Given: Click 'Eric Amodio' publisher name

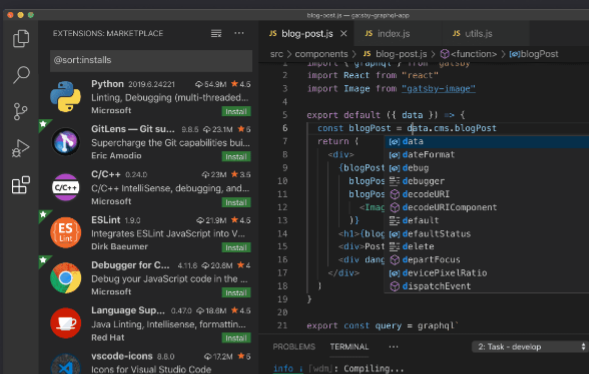Looking at the screenshot, I should [116, 155].
